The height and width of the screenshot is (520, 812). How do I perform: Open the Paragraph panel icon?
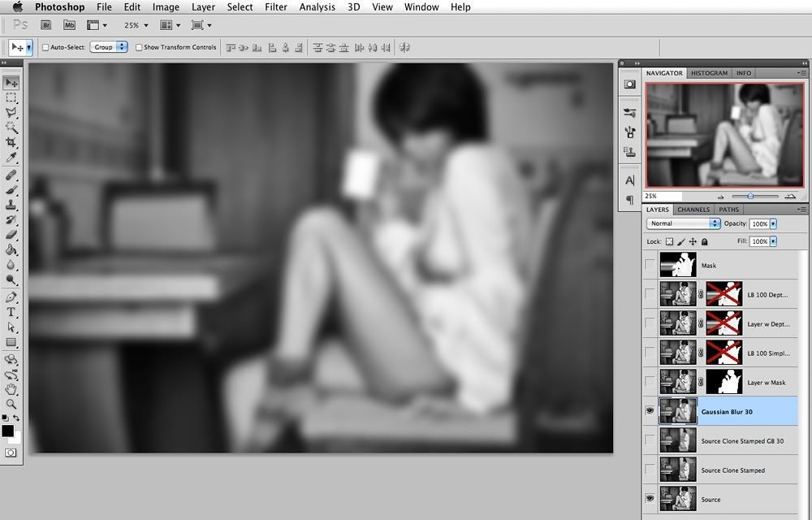630,200
